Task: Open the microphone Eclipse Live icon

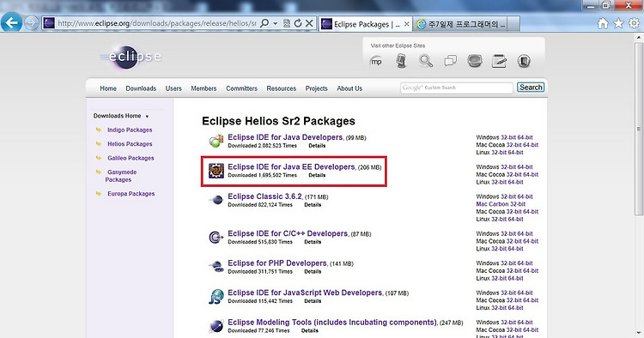Action: [401, 61]
